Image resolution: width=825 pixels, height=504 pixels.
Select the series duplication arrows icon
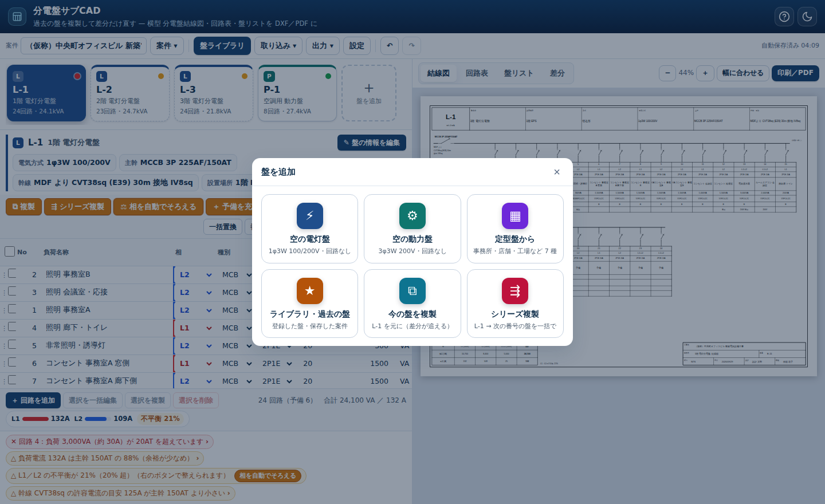click(515, 291)
